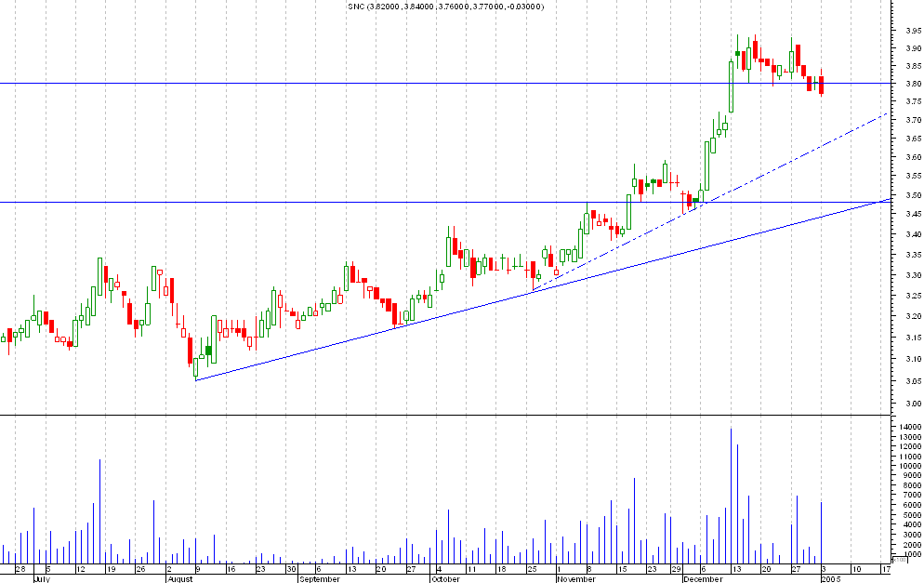Image resolution: width=924 pixels, height=583 pixels.
Task: Click the x100 volume multiplier box
Action: 899,560
